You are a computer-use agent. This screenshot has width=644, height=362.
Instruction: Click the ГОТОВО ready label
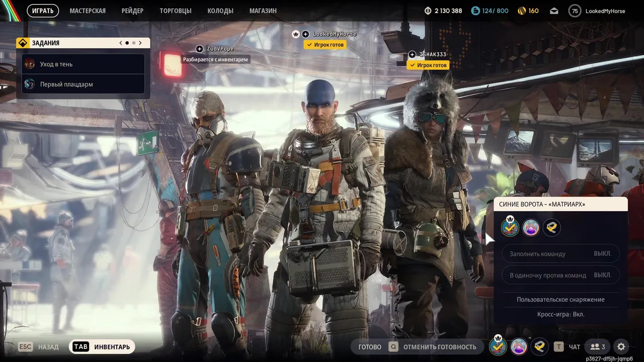[x=370, y=347]
